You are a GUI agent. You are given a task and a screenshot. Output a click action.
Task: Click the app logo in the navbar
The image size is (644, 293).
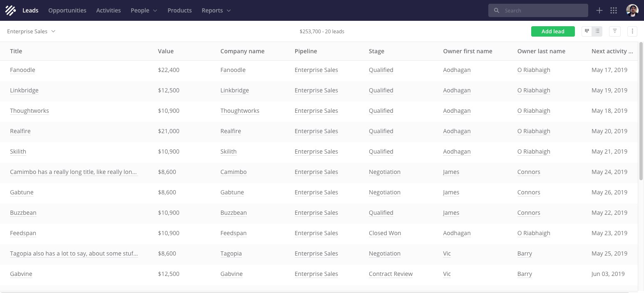[10, 10]
